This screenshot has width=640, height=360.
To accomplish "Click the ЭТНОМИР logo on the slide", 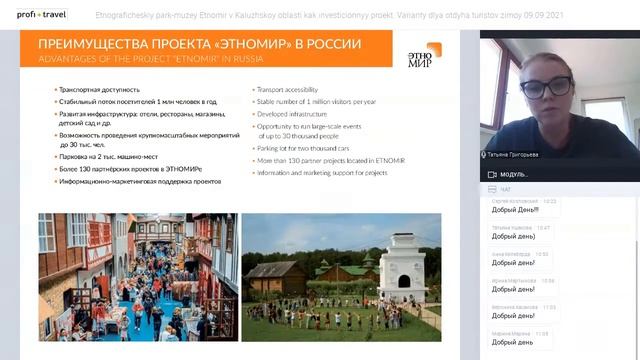I will point(424,55).
